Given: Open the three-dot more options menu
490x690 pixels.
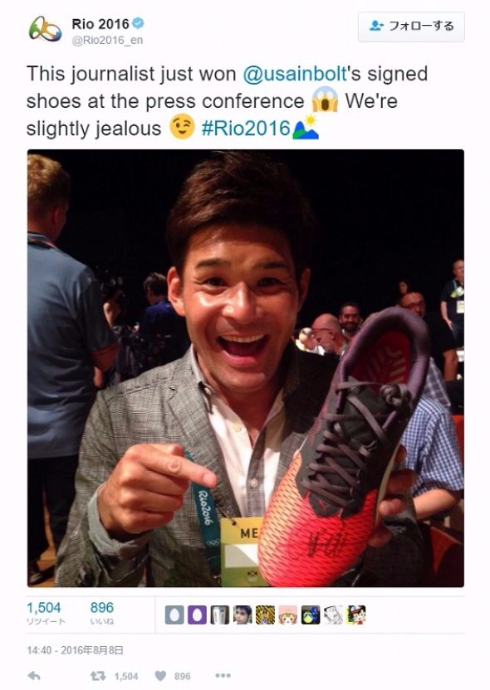Looking at the screenshot, I should click(x=223, y=675).
